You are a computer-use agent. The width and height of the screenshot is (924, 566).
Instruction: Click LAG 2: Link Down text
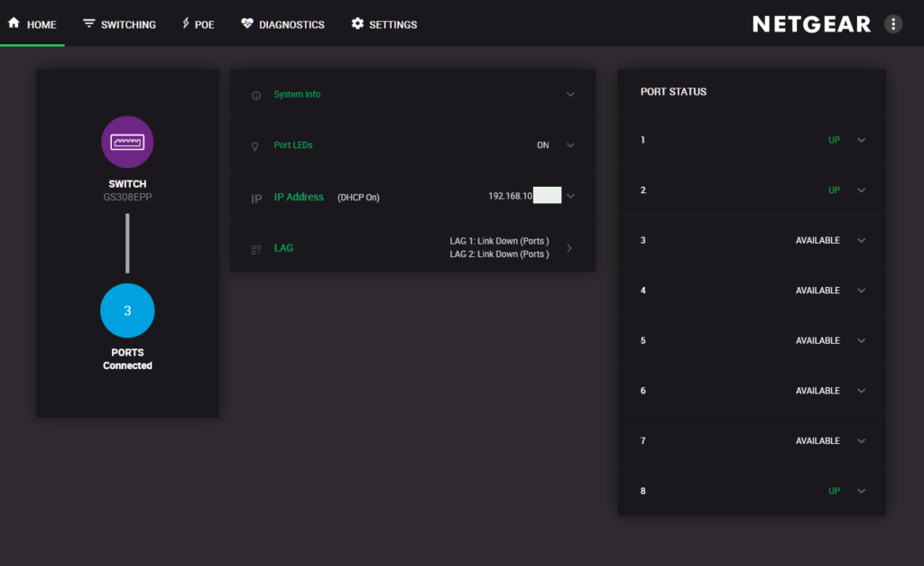[x=499, y=254]
